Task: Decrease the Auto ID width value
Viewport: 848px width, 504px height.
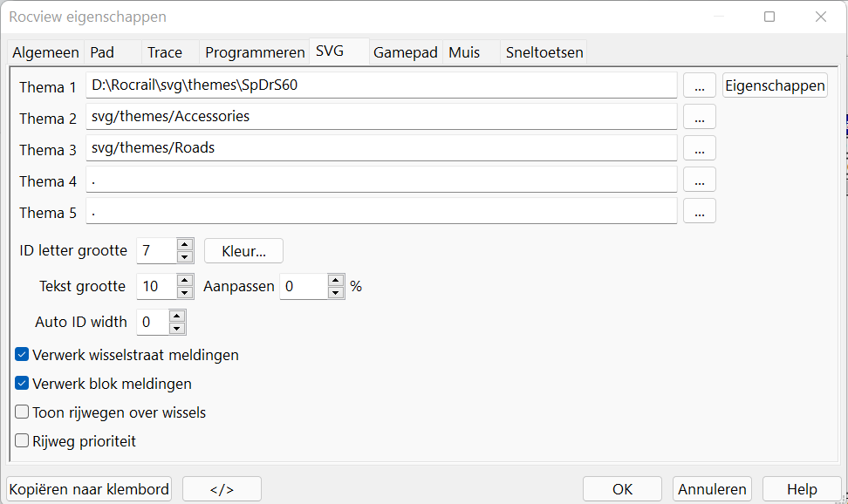Action: point(177,328)
